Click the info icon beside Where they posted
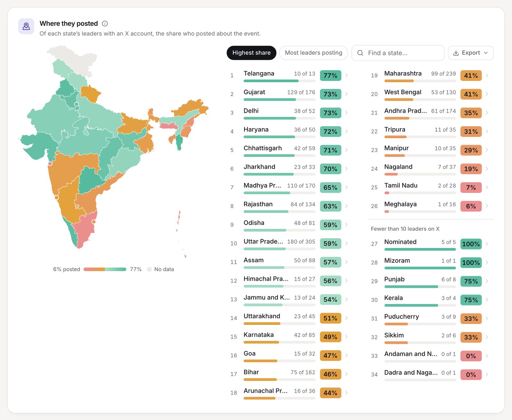512x420 pixels. coord(105,23)
